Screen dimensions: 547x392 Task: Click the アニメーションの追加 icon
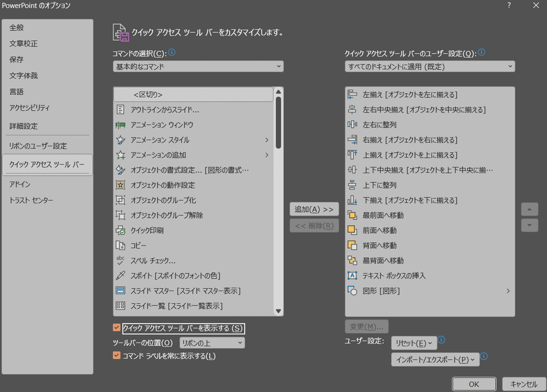pos(120,155)
